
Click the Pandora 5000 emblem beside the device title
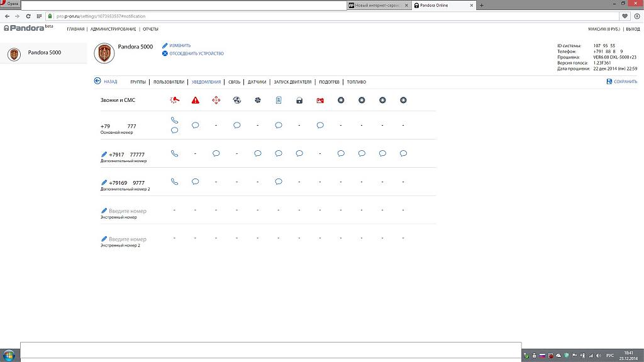(104, 53)
